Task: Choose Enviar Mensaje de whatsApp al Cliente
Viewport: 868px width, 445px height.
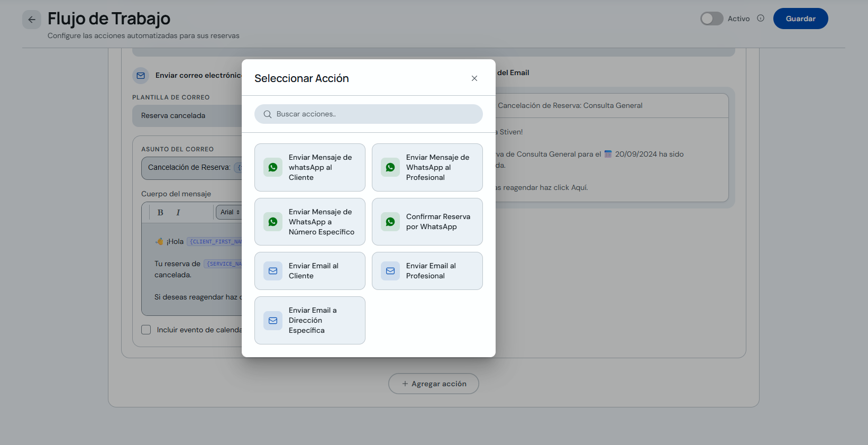Action: tap(310, 167)
